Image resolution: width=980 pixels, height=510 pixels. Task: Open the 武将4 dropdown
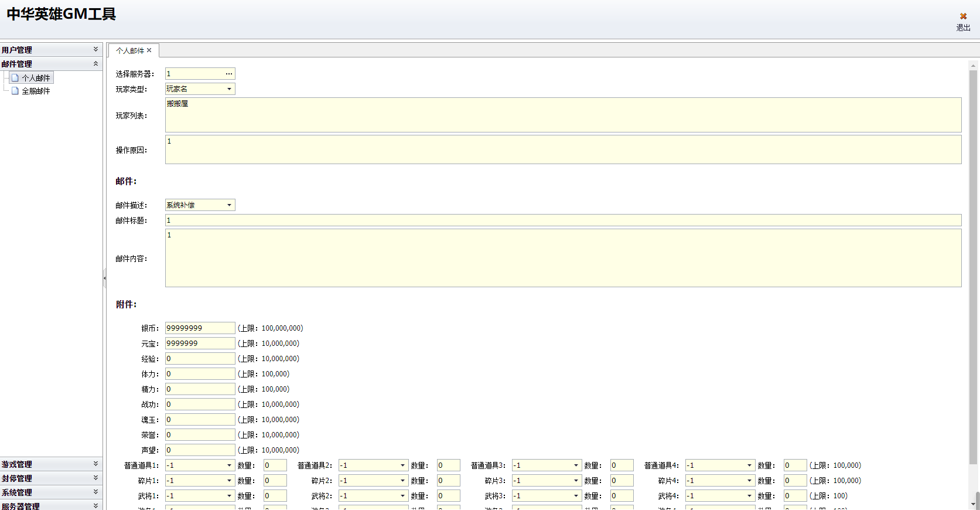[749, 496]
